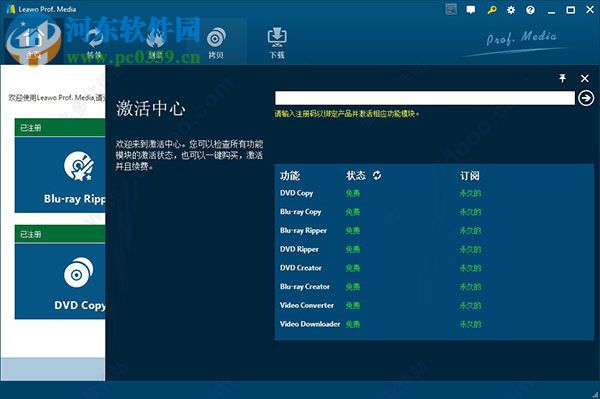Viewport: 600px width, 399px height.
Task: Click the 状态 column header
Action: click(x=356, y=176)
